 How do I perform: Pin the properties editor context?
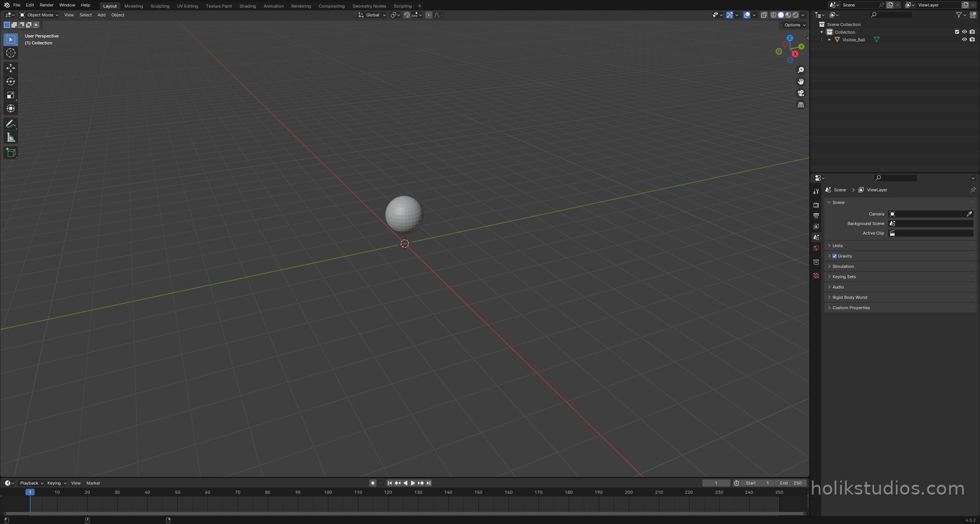[973, 190]
